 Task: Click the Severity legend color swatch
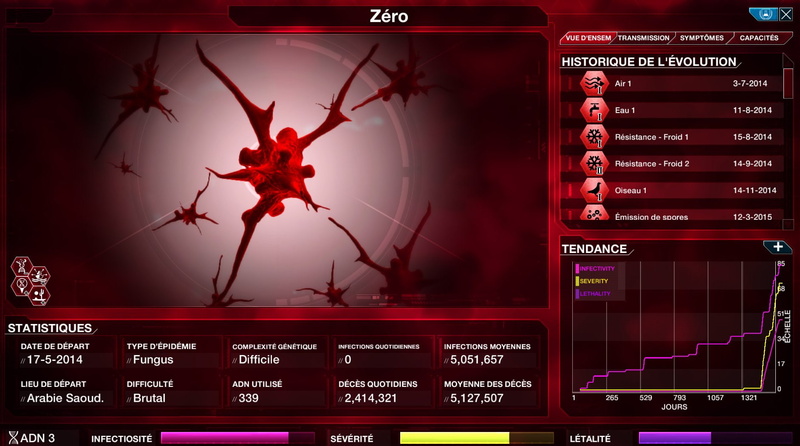pyautogui.click(x=577, y=281)
